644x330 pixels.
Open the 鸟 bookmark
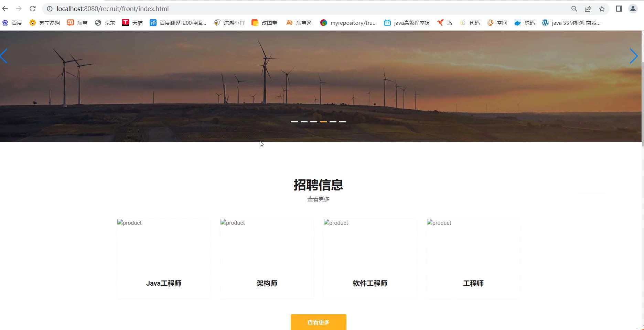(444, 23)
